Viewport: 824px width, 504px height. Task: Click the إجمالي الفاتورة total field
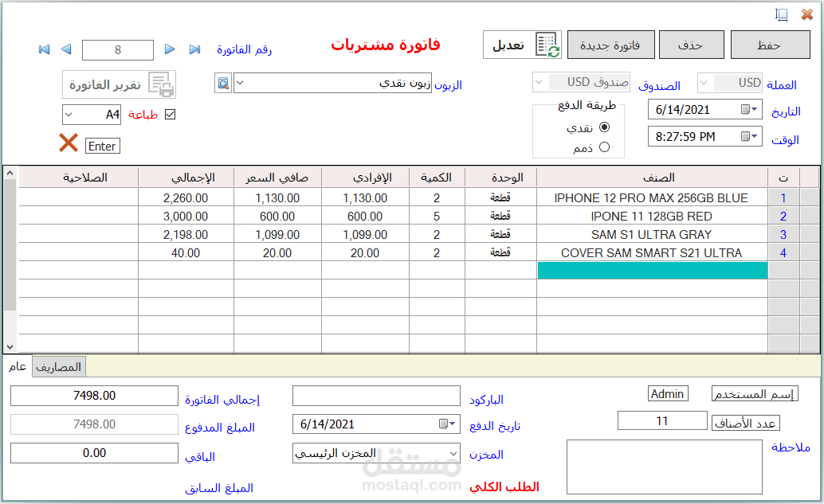tap(95, 396)
